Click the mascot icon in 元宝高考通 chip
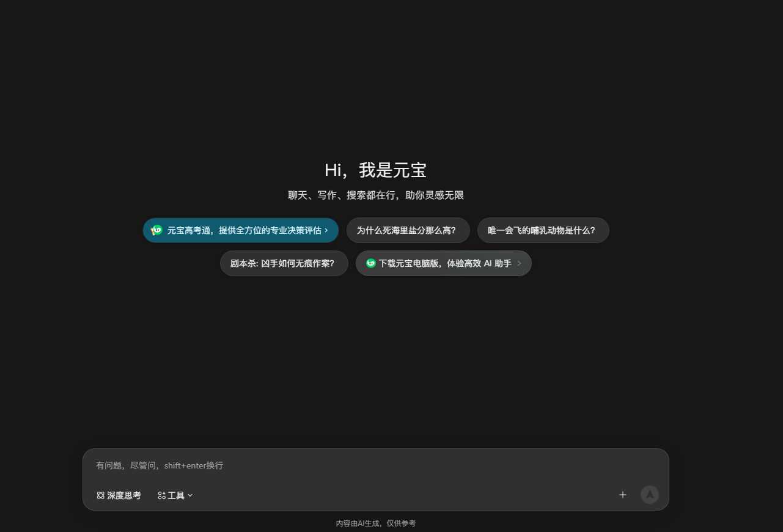Image resolution: width=783 pixels, height=532 pixels. 156,230
